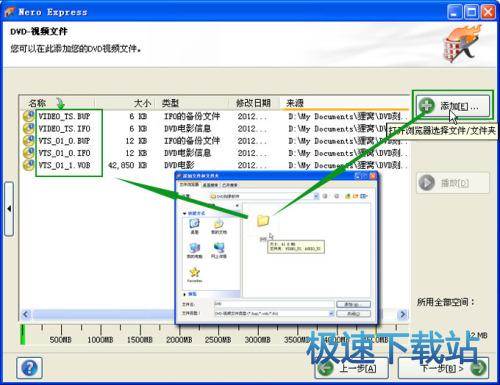Click the horizontal scrollbar thumb

coord(103,314)
